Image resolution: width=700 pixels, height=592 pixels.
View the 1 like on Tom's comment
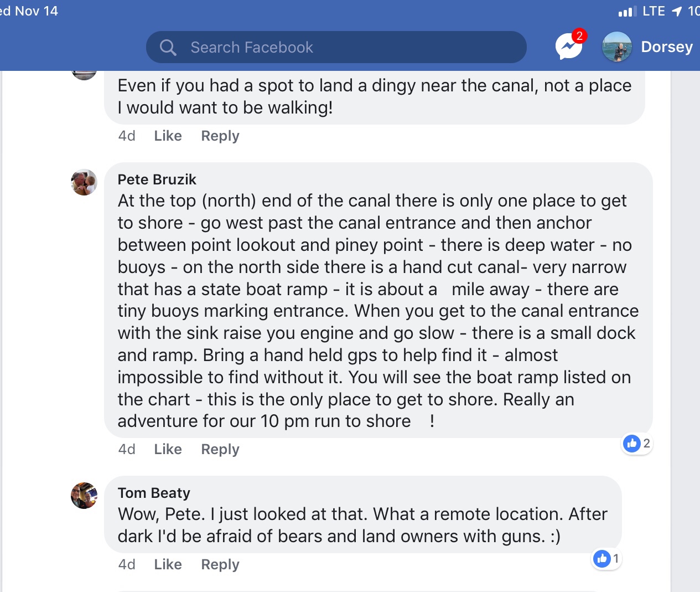[x=606, y=558]
